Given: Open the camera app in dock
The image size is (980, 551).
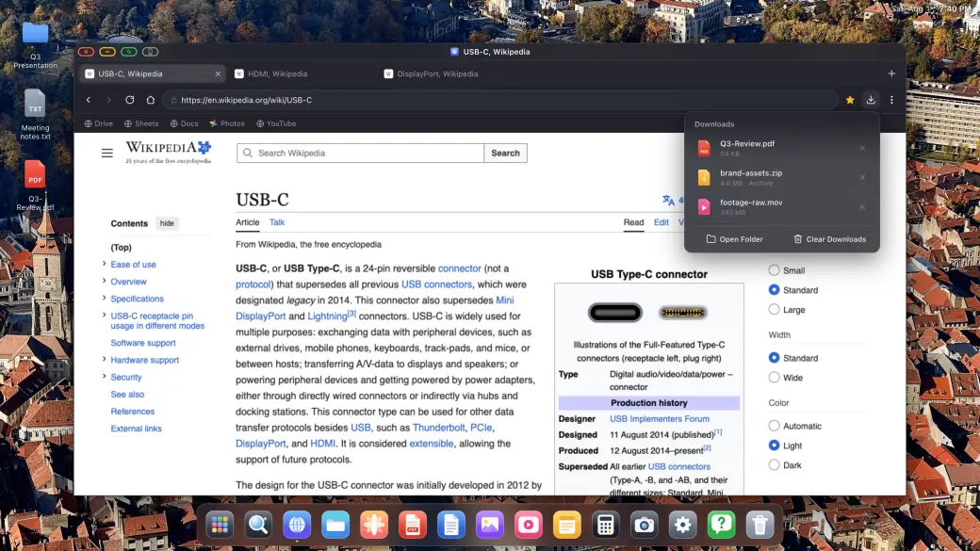Looking at the screenshot, I should [645, 526].
